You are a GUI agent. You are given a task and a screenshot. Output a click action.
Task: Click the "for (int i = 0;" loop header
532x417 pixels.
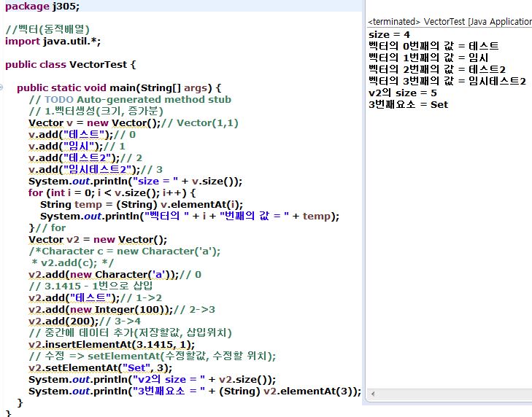point(112,193)
